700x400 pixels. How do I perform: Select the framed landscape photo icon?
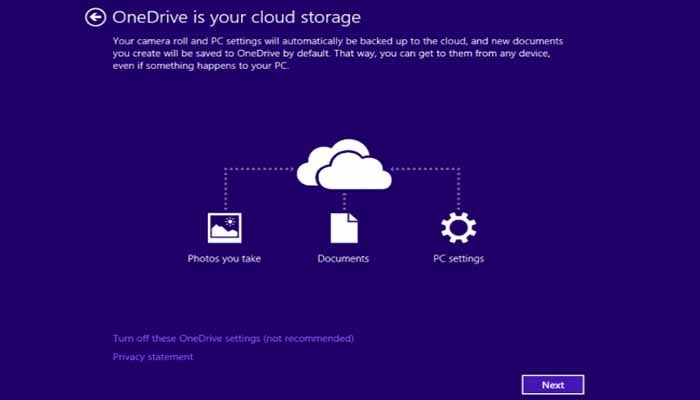[225, 228]
